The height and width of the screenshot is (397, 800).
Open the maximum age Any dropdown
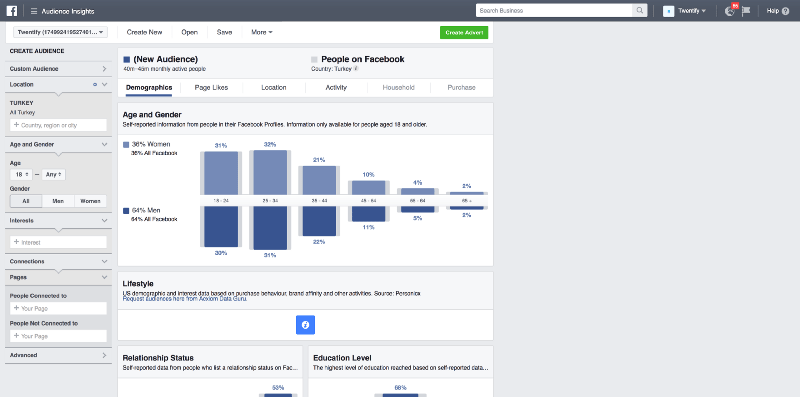click(x=54, y=175)
